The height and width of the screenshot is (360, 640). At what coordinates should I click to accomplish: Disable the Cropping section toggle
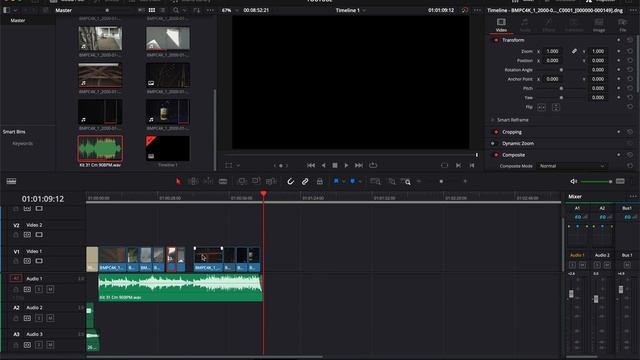click(x=496, y=132)
